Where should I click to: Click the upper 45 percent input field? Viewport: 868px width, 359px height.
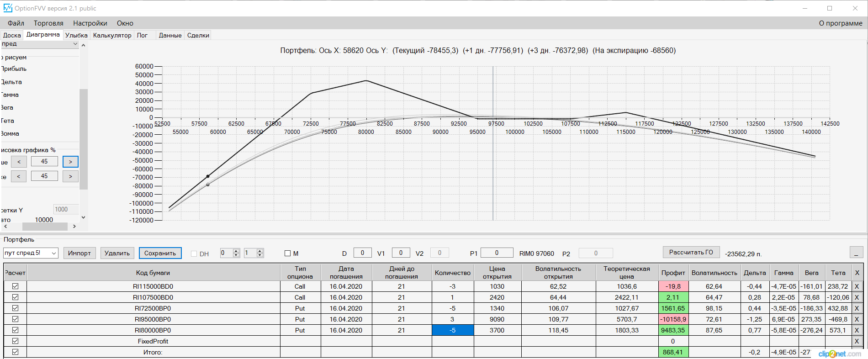click(x=44, y=161)
